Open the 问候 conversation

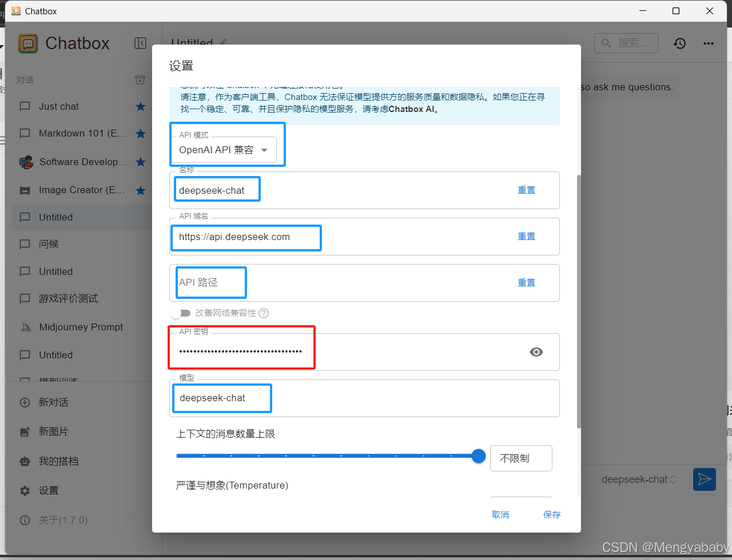83,244
